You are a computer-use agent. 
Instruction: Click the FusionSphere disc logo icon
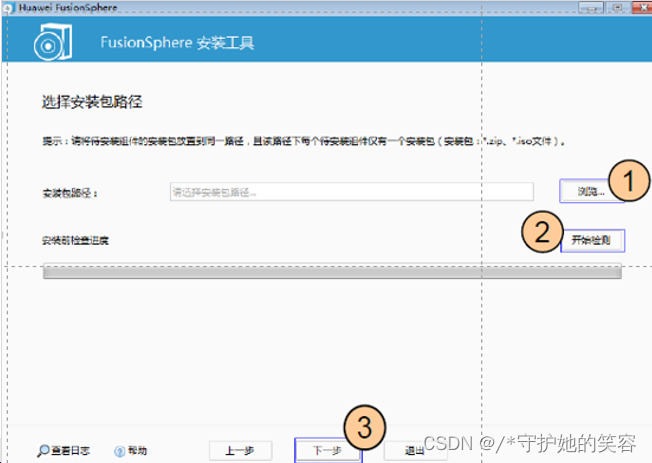[53, 42]
